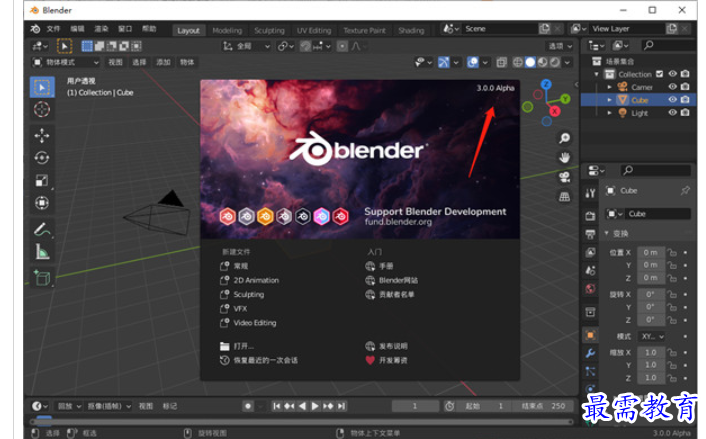Toggle X-ray view in viewport header
The image size is (706, 439).
pyautogui.click(x=502, y=62)
